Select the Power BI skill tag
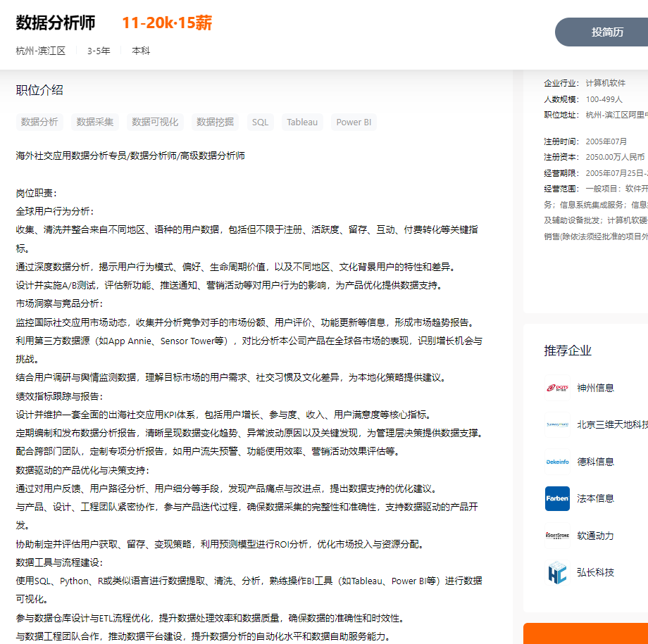The width and height of the screenshot is (648, 644). pos(354,122)
